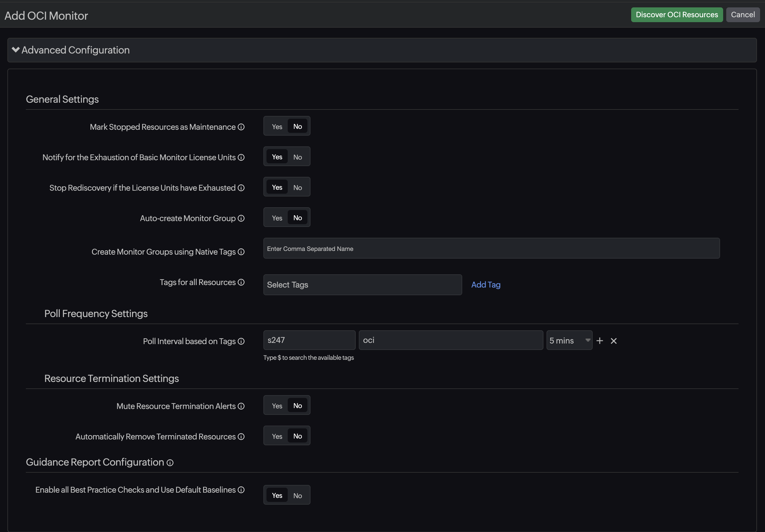Open info tooltip for Tags for all Resources
765x532 pixels.
coord(241,282)
